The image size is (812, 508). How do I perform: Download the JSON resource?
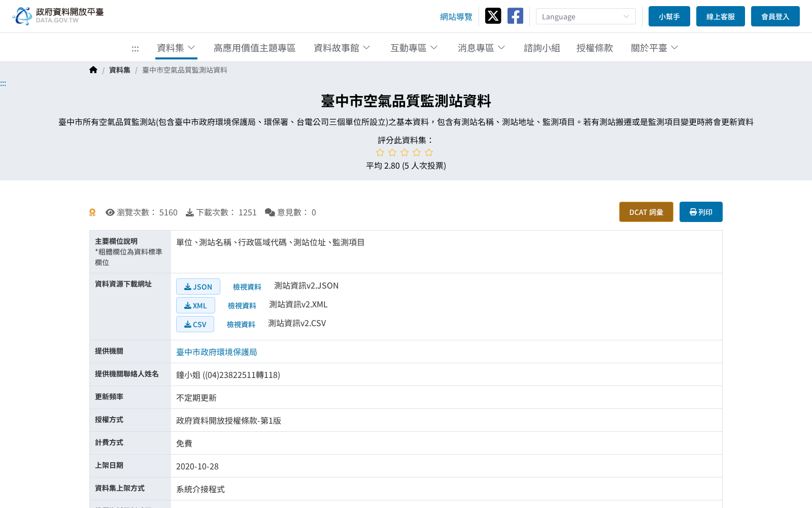point(198,287)
